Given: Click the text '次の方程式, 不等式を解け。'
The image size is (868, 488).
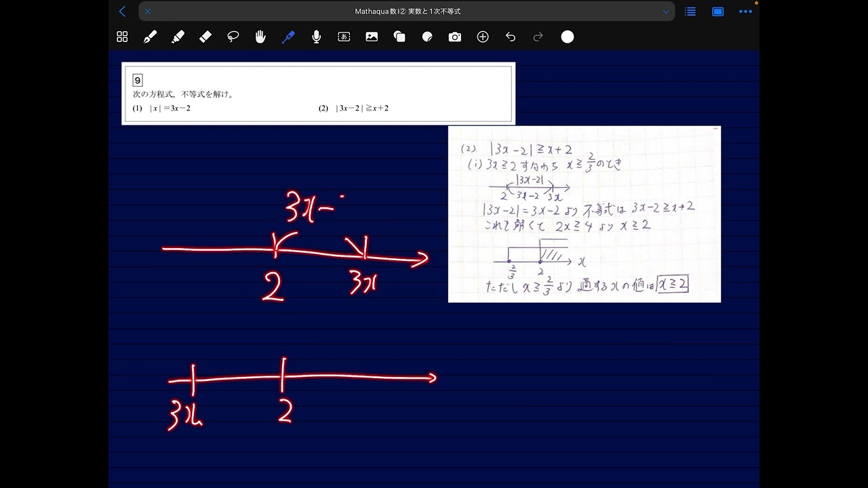Looking at the screenshot, I should coord(183,95).
